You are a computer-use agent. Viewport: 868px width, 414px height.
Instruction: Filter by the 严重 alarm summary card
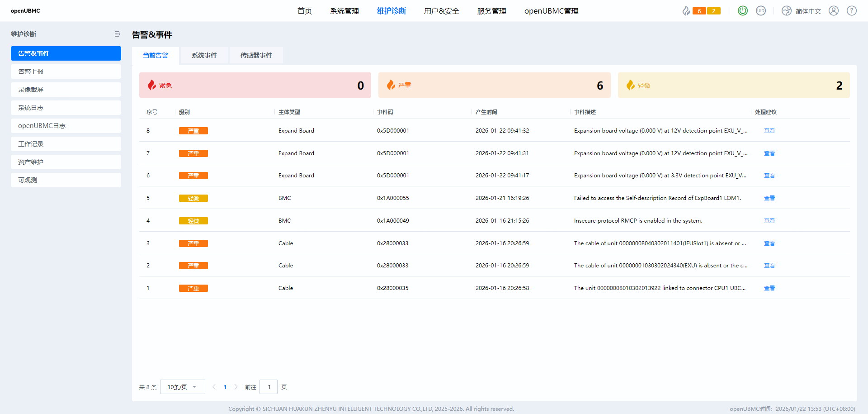pyautogui.click(x=494, y=85)
